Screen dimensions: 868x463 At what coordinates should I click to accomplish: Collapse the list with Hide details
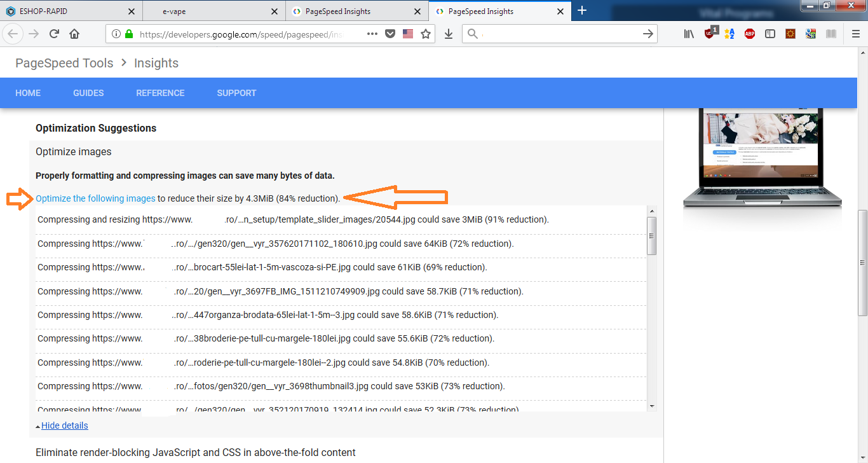[64, 425]
